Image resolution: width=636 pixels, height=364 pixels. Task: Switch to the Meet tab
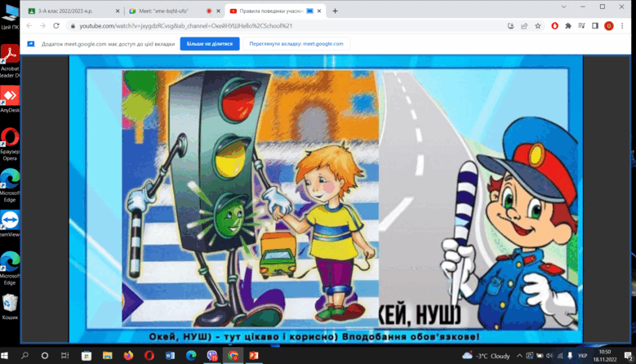175,11
